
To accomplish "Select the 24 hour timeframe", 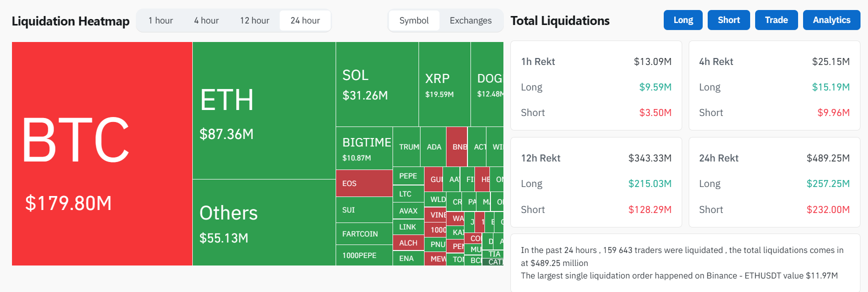I will click(305, 20).
